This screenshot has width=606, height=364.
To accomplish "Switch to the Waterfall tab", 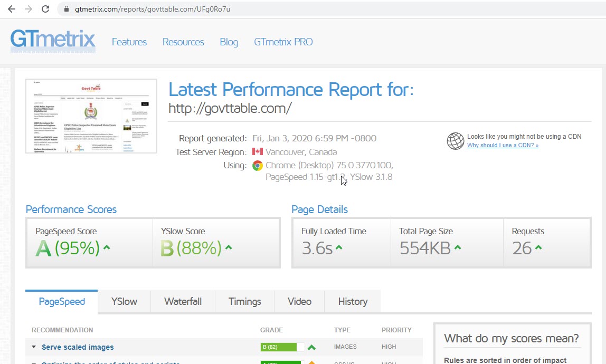I will pyautogui.click(x=183, y=301).
